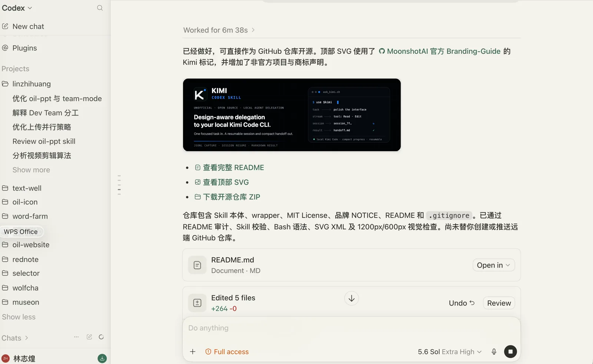Open the Codex app dropdown
This screenshot has height=364, width=593.
(x=17, y=8)
